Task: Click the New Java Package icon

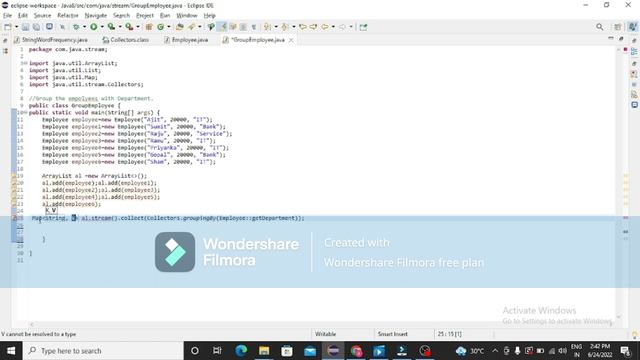Action: (149, 27)
